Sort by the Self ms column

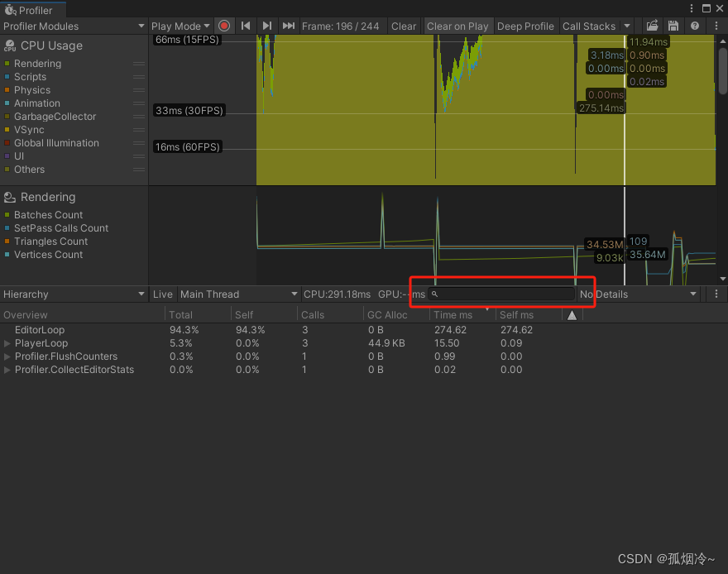coord(517,314)
